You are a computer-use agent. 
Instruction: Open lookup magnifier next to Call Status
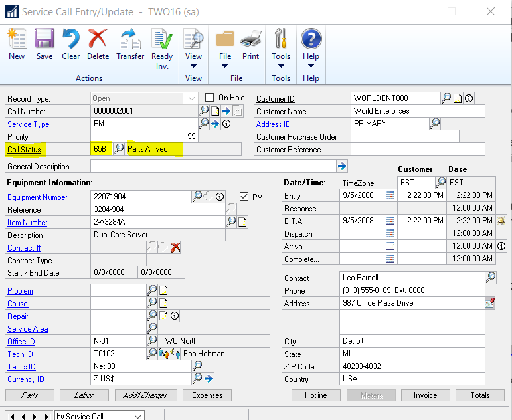(x=119, y=149)
